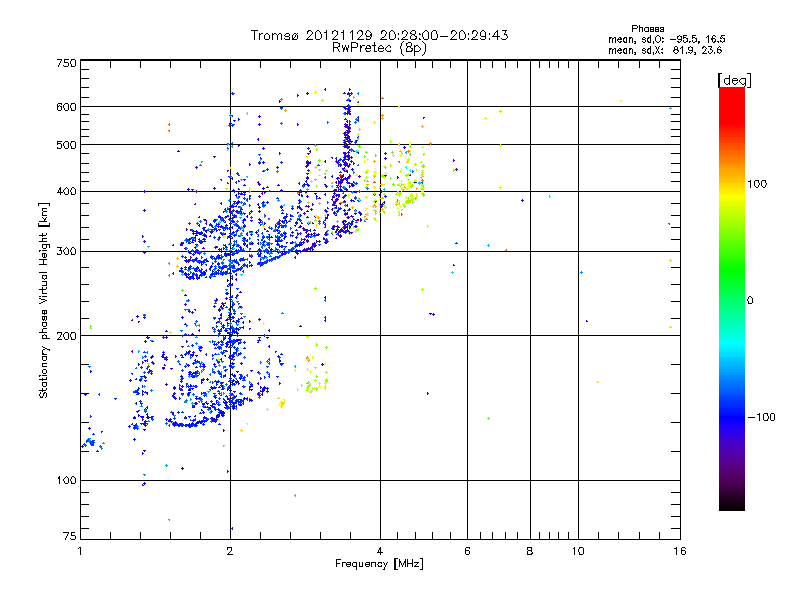Click the y-axis '750' tick label
The width and height of the screenshot is (800, 600).
66,63
